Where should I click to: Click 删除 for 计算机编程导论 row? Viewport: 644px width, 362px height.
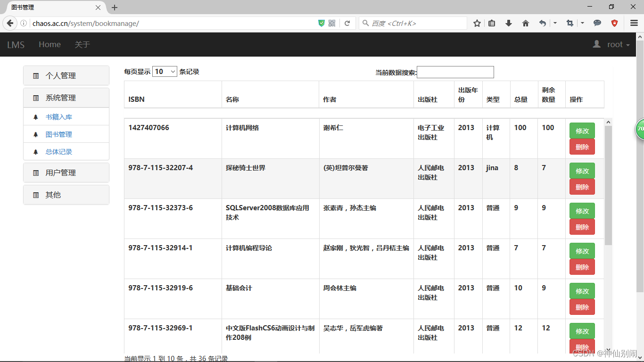tap(582, 267)
